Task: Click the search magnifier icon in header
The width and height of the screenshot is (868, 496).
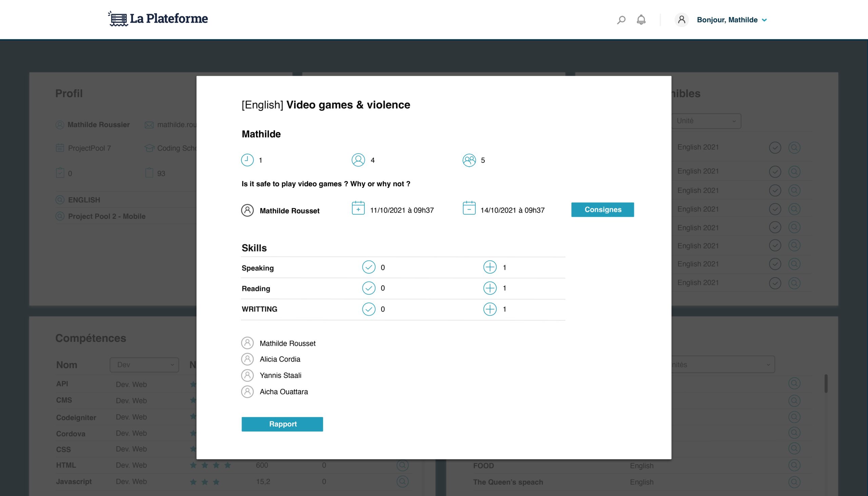Action: click(x=621, y=20)
